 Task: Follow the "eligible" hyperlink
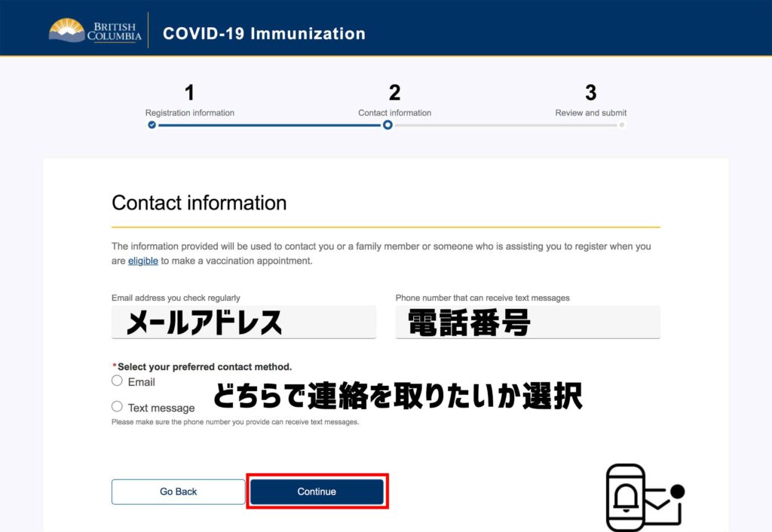(x=142, y=261)
